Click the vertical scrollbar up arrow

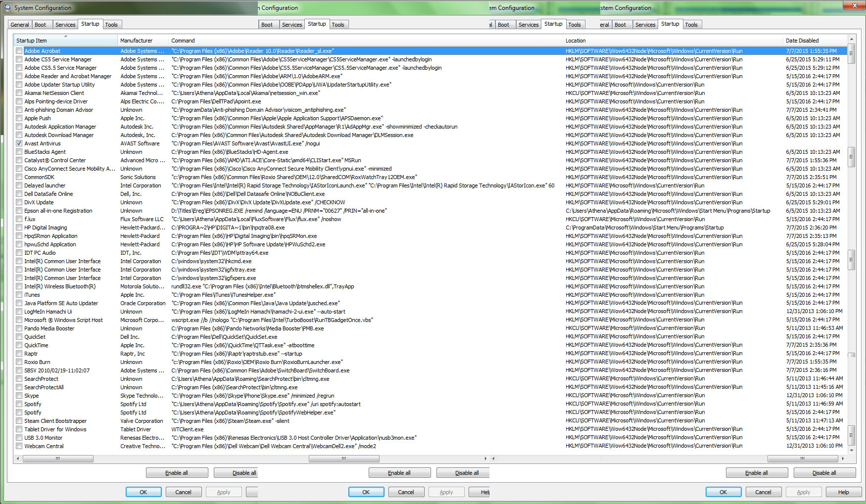pyautogui.click(x=852, y=39)
